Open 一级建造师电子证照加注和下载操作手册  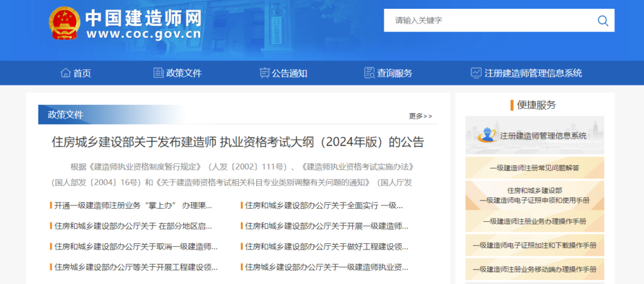tap(535, 245)
